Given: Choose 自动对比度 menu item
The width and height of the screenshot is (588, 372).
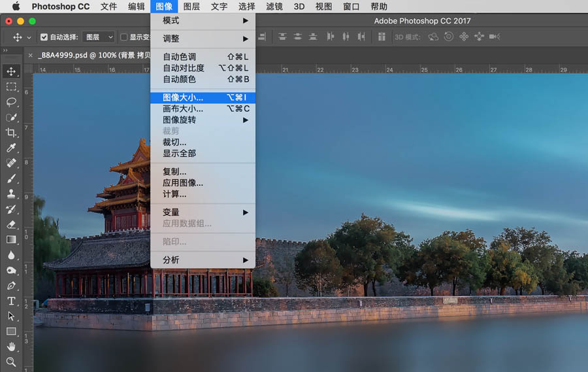Looking at the screenshot, I should tap(203, 68).
